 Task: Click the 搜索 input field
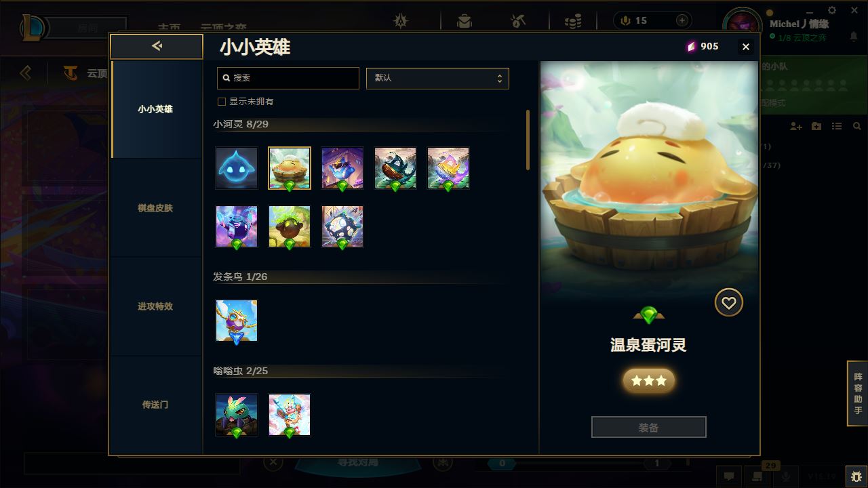click(288, 78)
